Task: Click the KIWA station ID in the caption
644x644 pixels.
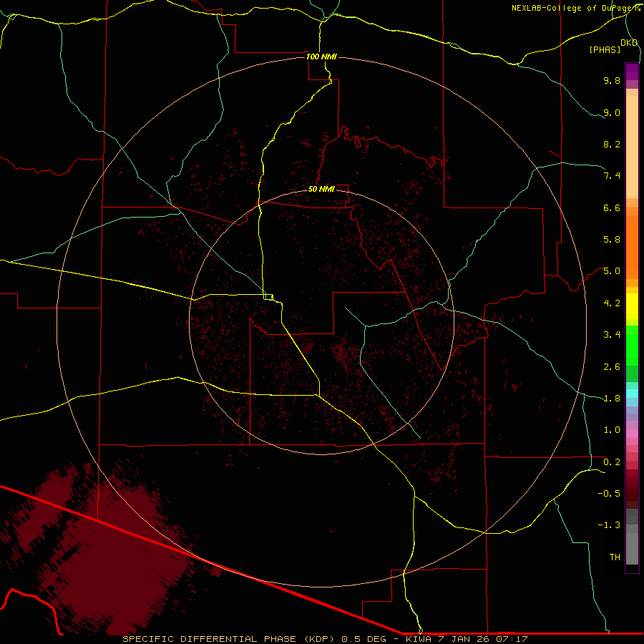Action: click(x=419, y=639)
